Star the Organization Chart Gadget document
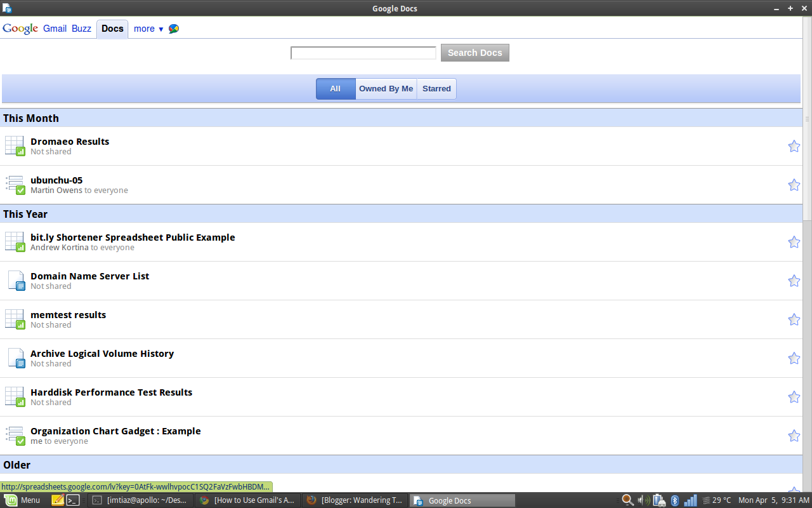Viewport: 812px width, 508px height. point(794,436)
